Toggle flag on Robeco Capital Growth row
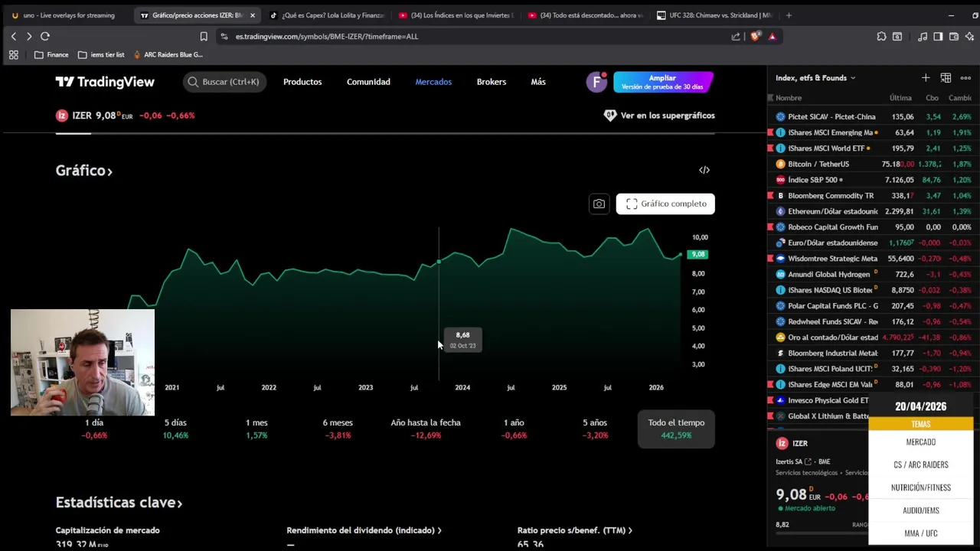The width and height of the screenshot is (980, 551). click(x=771, y=227)
